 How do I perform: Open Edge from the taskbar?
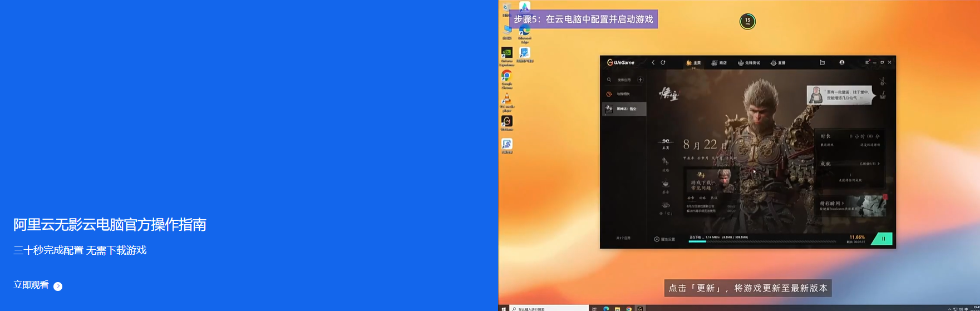coord(605,308)
